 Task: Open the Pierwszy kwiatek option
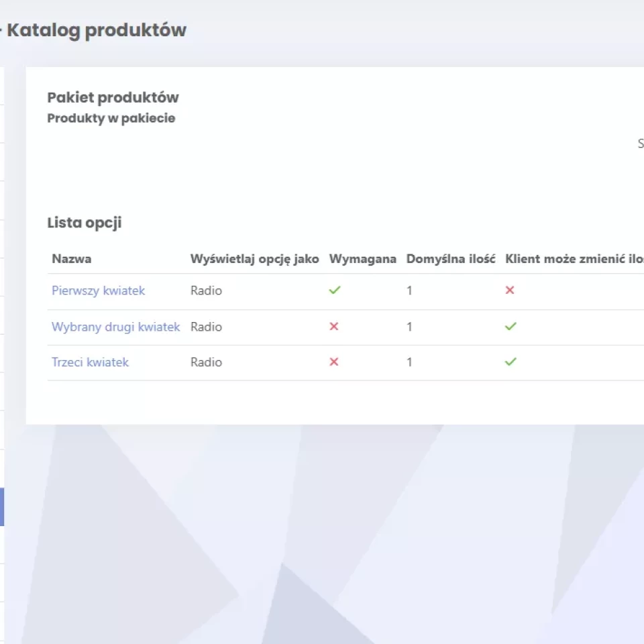[x=98, y=290]
